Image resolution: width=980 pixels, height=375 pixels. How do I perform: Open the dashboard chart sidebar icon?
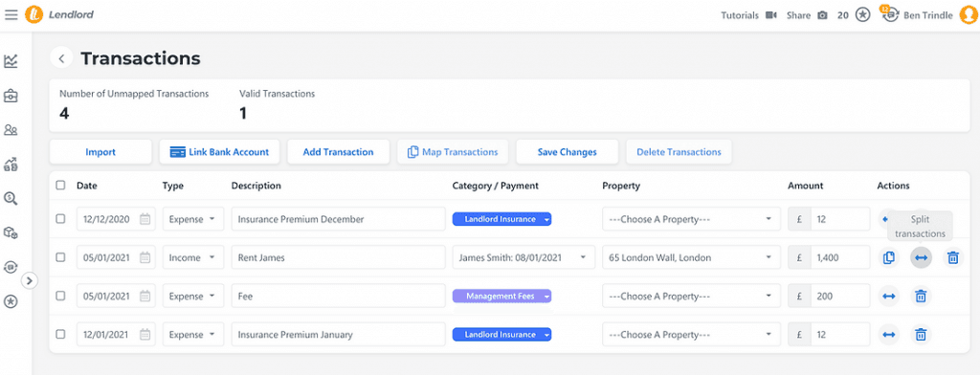11,61
